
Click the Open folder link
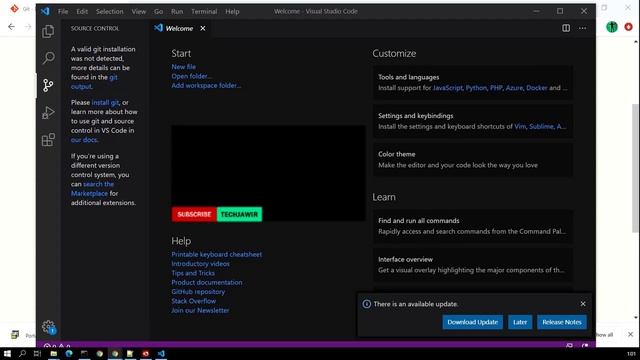tap(191, 76)
